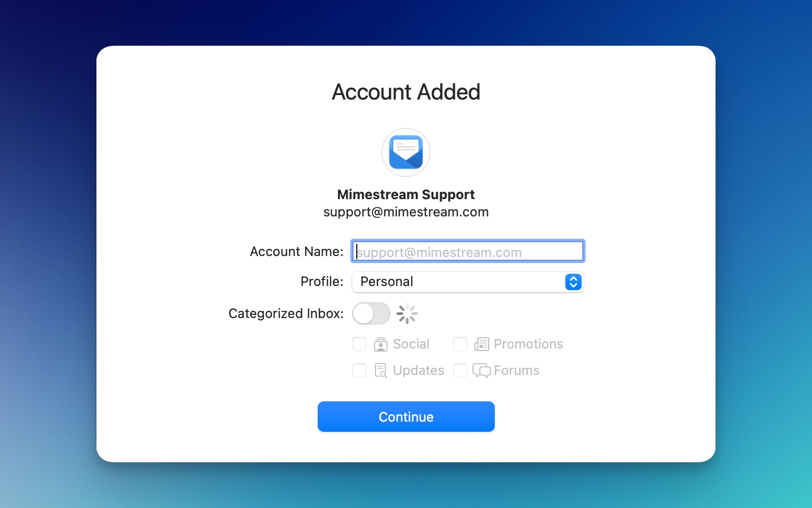Click the support@mimestream.com email text
This screenshot has height=508, width=812.
[x=406, y=212]
